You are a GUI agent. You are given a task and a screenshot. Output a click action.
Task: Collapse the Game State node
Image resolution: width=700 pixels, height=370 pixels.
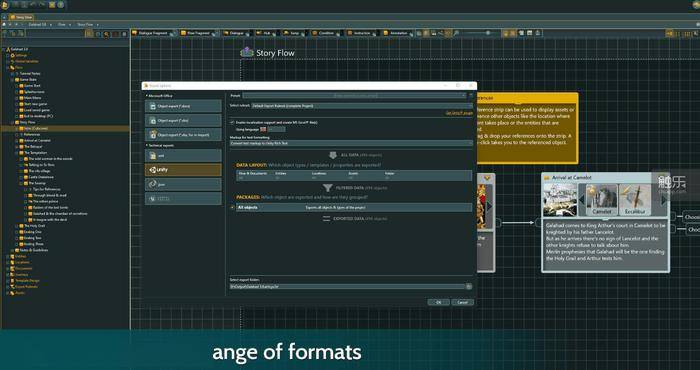pyautogui.click(x=12, y=79)
